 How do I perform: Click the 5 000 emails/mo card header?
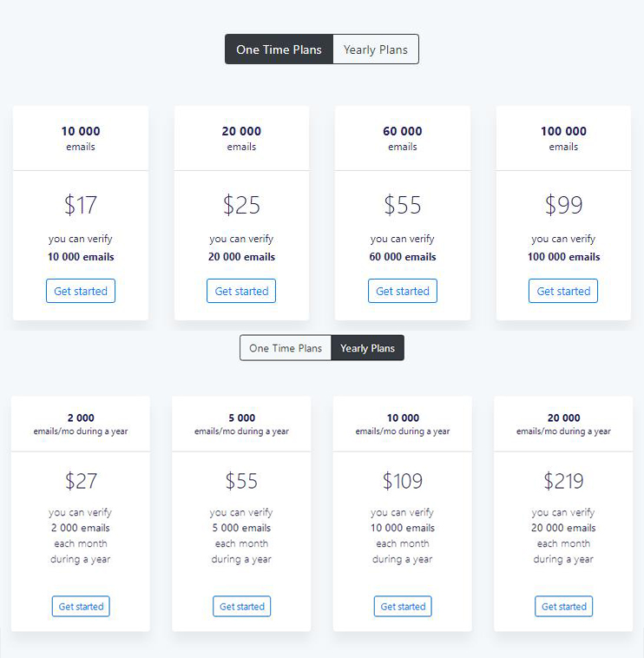click(242, 424)
